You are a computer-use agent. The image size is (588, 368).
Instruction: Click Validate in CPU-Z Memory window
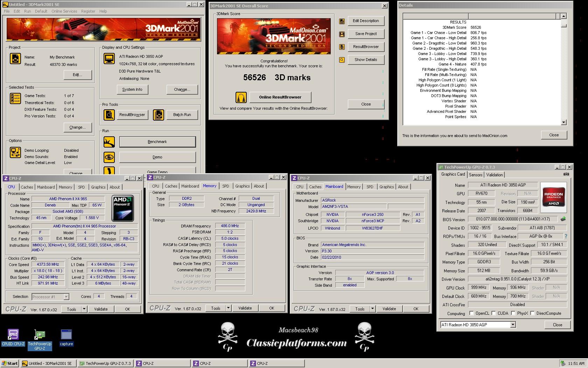click(245, 308)
